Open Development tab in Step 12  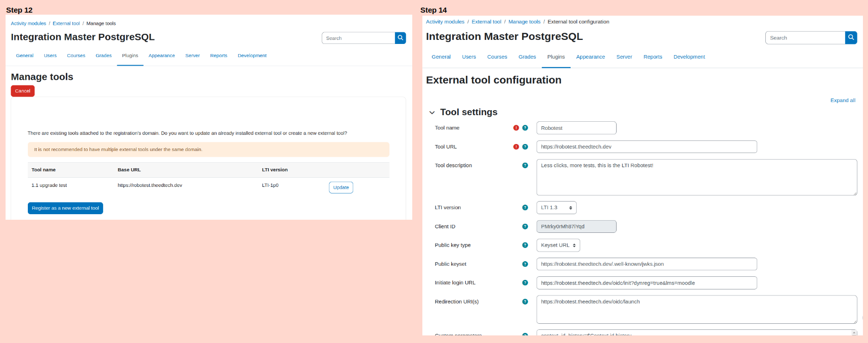(252, 56)
